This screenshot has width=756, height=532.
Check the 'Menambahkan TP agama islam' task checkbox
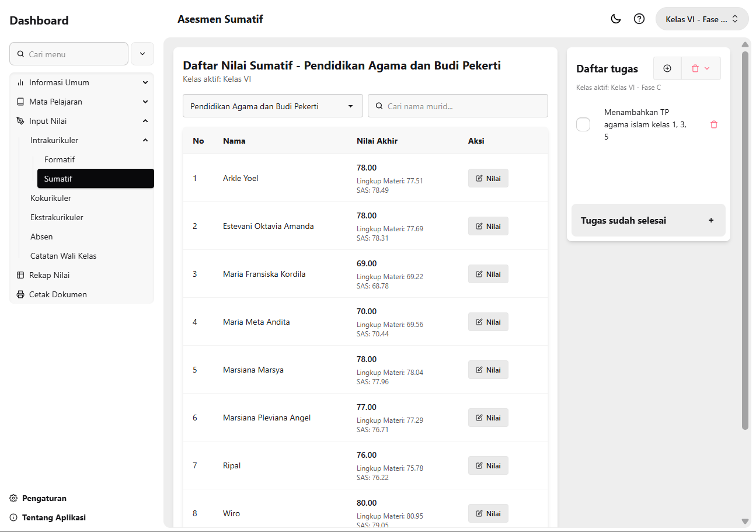coord(583,124)
